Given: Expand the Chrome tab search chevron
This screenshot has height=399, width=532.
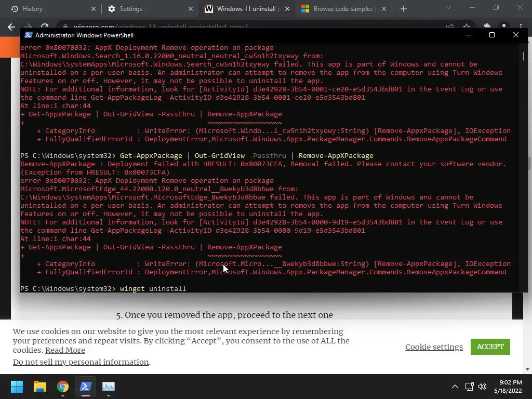Looking at the screenshot, I should [x=448, y=7].
